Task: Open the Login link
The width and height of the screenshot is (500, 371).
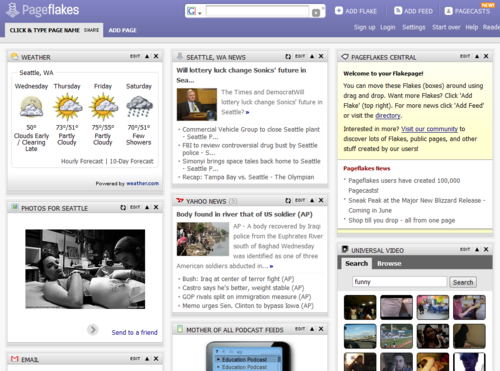Action: (x=388, y=27)
